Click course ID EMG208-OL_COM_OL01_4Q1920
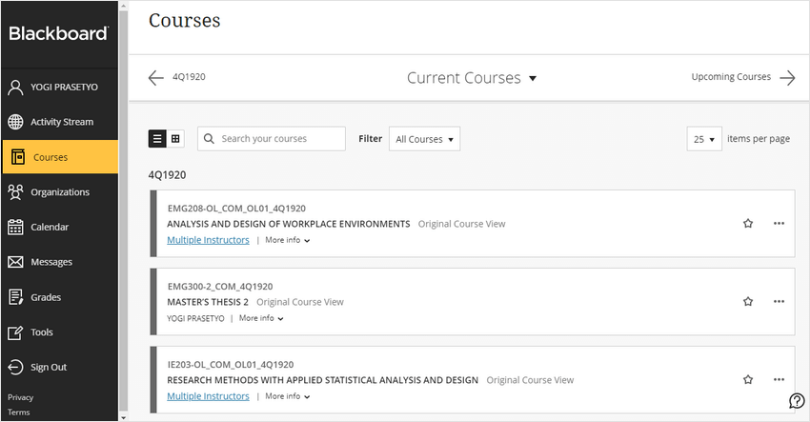 [x=237, y=209]
